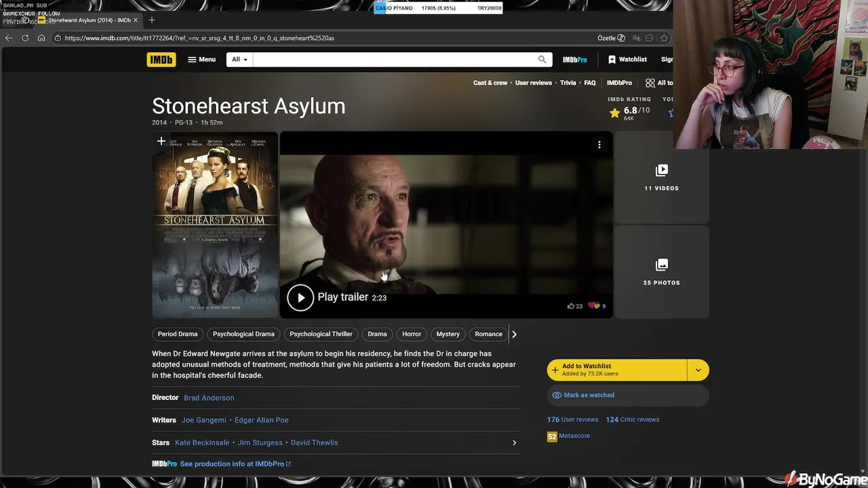
Task: Open the 124 Critic reviews link
Action: pyautogui.click(x=633, y=420)
